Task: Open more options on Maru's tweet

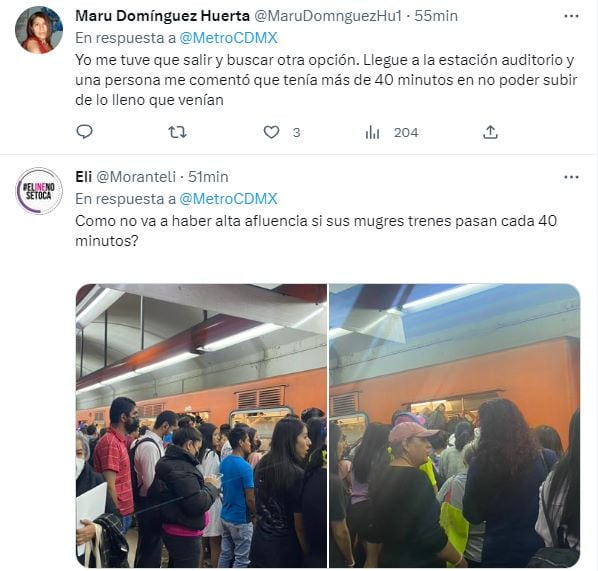Action: point(571,16)
